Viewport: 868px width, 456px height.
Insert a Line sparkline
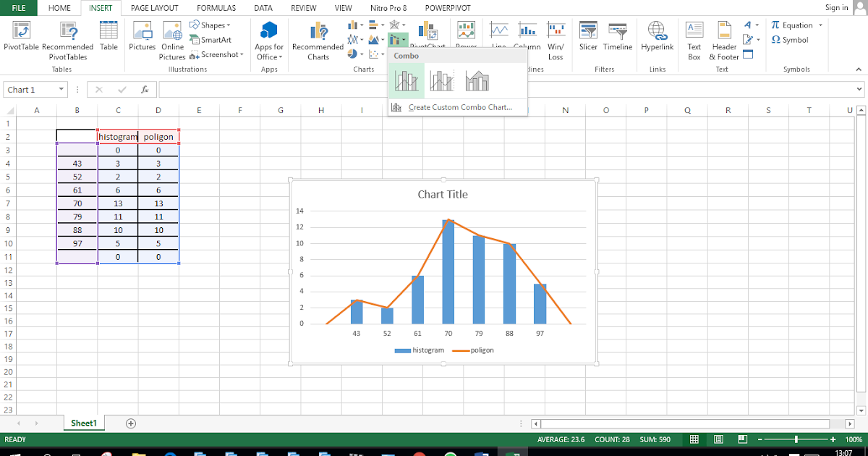click(499, 36)
